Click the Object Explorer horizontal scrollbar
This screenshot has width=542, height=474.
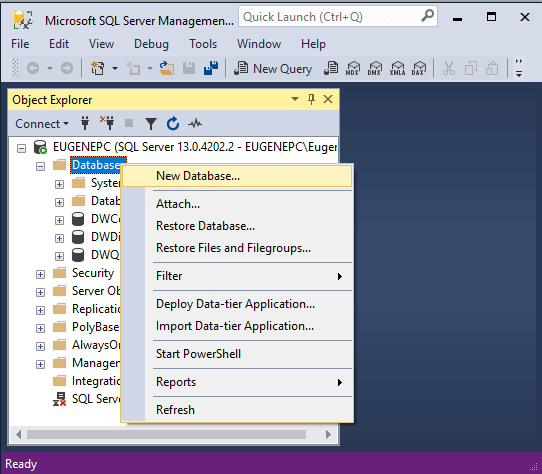(174, 435)
